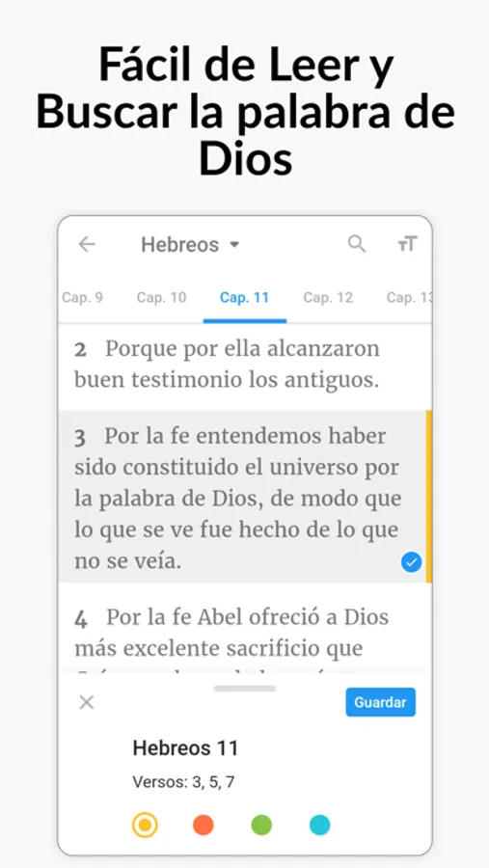Choose the green highlight color
Viewport: 489px width, 868px height.
(x=261, y=825)
